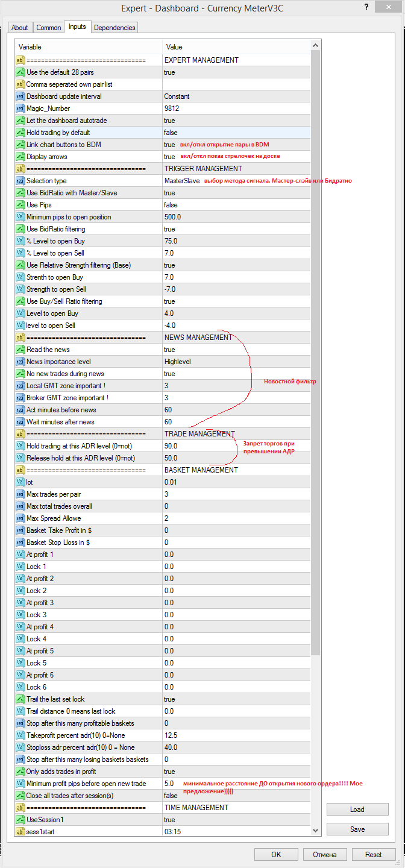Click the icon beside 'Local GMT zone important !'
405x868 pixels.
(20, 386)
